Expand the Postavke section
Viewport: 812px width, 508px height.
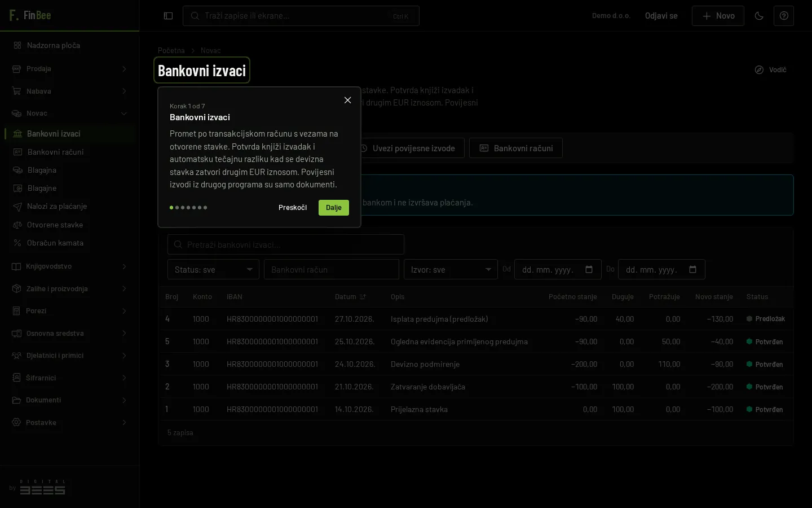click(x=69, y=423)
